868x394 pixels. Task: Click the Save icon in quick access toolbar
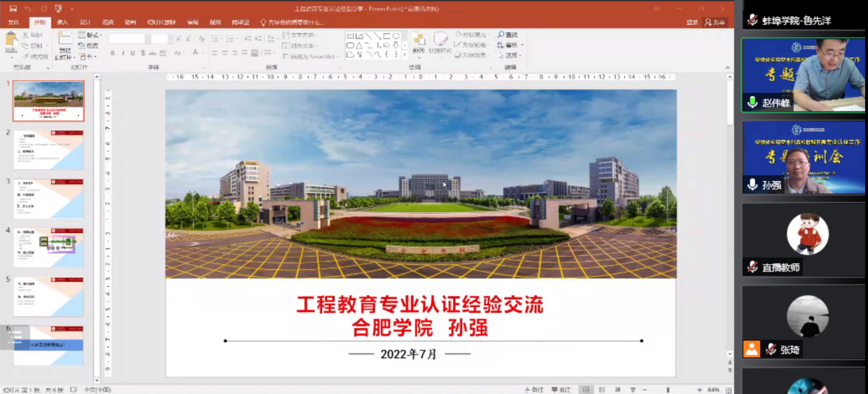pos(13,9)
